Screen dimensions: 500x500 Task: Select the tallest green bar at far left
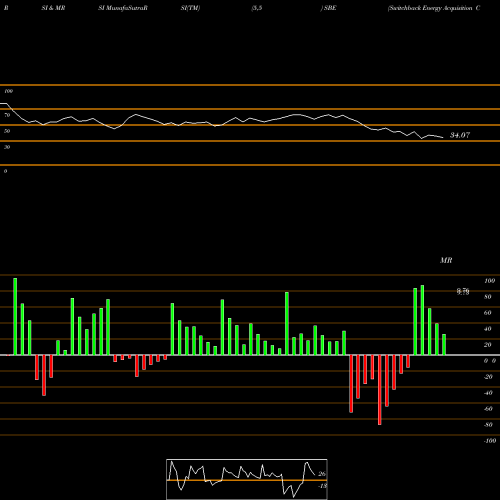pos(15,316)
